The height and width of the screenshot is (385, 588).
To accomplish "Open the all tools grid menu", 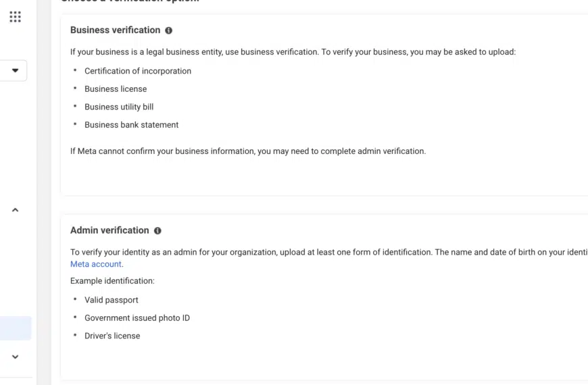I will point(15,17).
